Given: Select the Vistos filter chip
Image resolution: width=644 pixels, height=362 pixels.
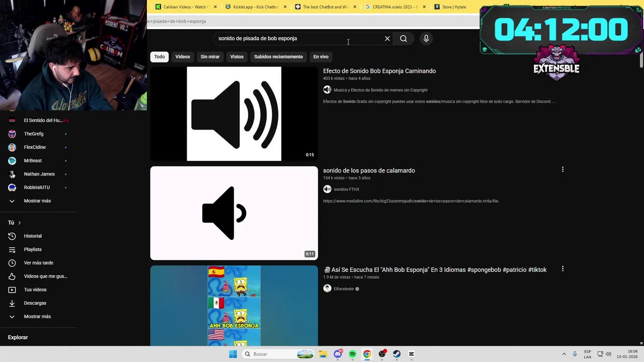Looking at the screenshot, I should 237,57.
